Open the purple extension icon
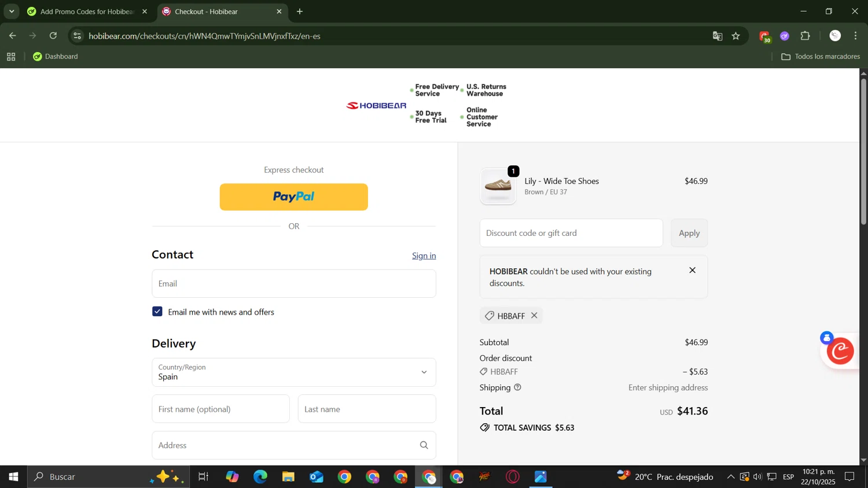 tap(785, 36)
